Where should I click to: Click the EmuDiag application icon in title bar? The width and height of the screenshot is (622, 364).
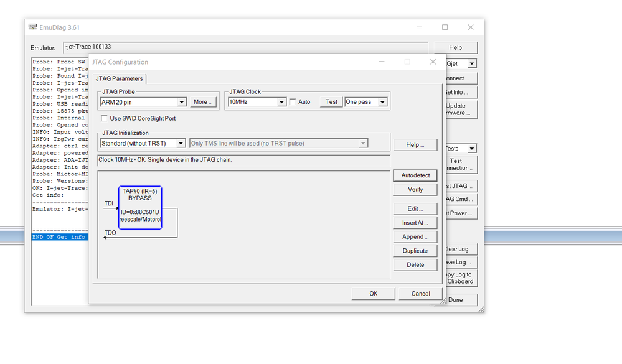coord(32,27)
